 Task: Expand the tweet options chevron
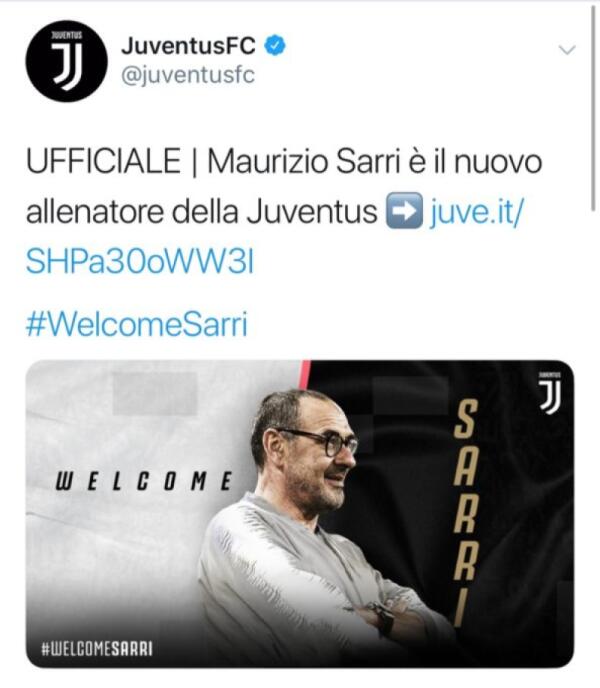(567, 50)
